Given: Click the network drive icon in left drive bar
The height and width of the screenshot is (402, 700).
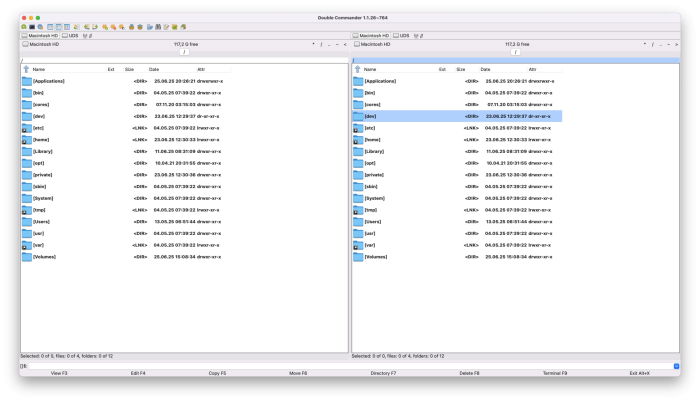Looking at the screenshot, I should pyautogui.click(x=84, y=35).
